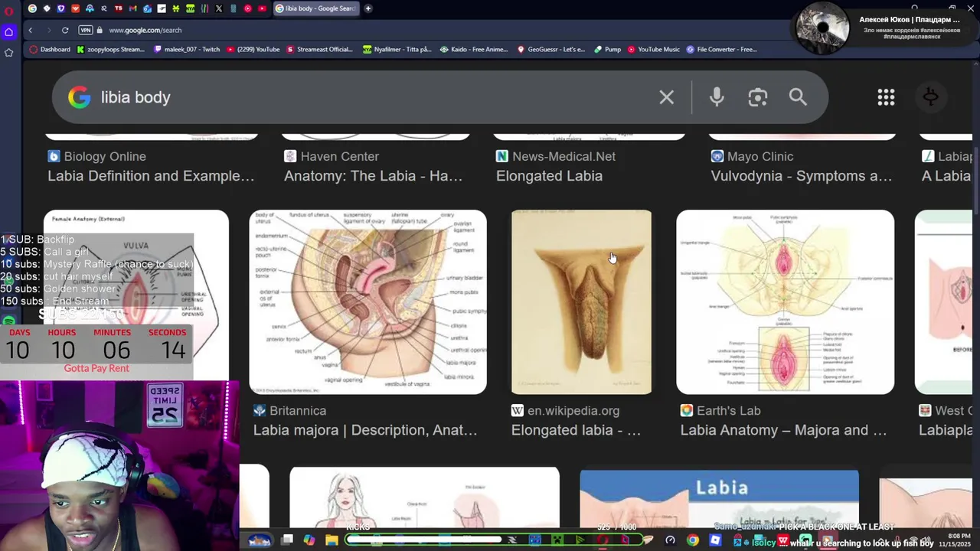Image resolution: width=980 pixels, height=551 pixels.
Task: Open the Streameast Official bookmark
Action: pos(319,49)
